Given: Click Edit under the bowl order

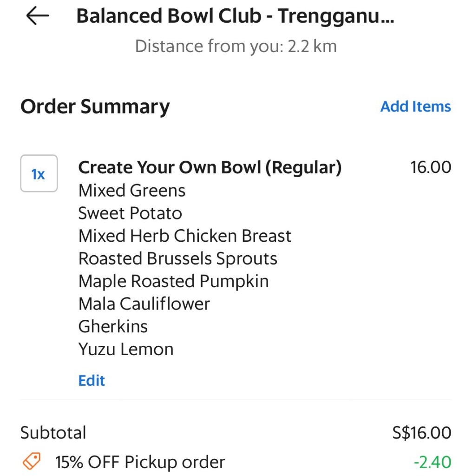Looking at the screenshot, I should coord(92,380).
